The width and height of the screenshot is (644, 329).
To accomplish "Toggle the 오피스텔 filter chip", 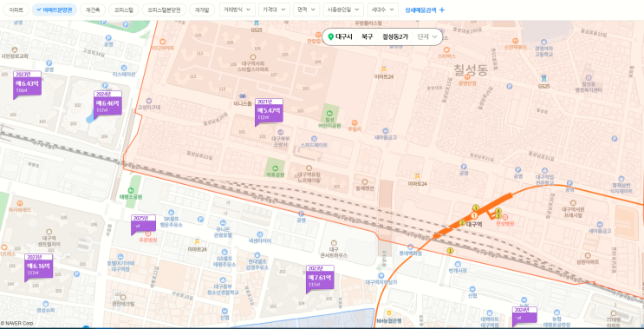I will pyautogui.click(x=124, y=10).
